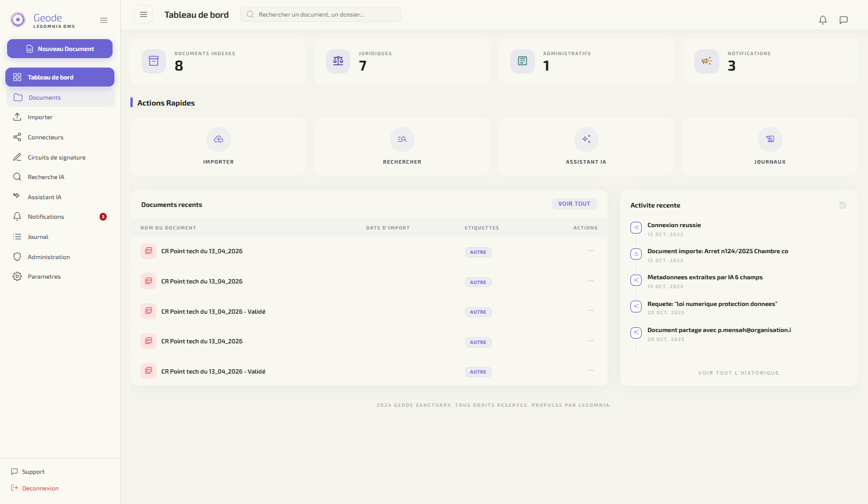Open the Support link
This screenshot has height=504, width=868.
point(28,472)
